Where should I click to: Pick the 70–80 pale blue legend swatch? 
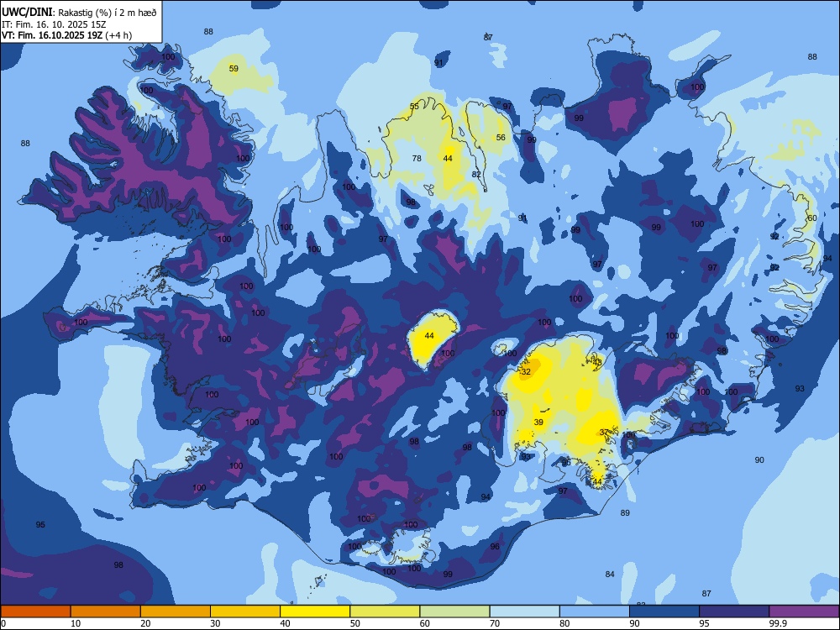click(x=525, y=612)
